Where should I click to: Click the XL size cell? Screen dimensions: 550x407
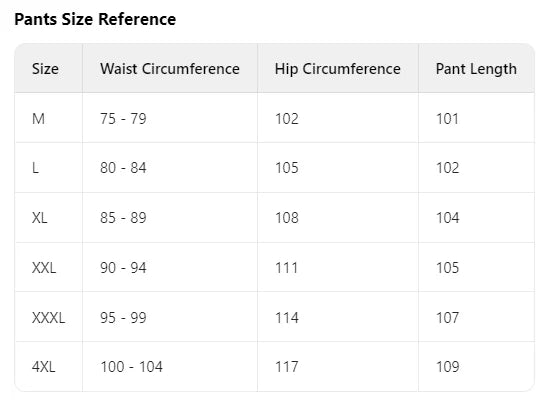pos(39,218)
